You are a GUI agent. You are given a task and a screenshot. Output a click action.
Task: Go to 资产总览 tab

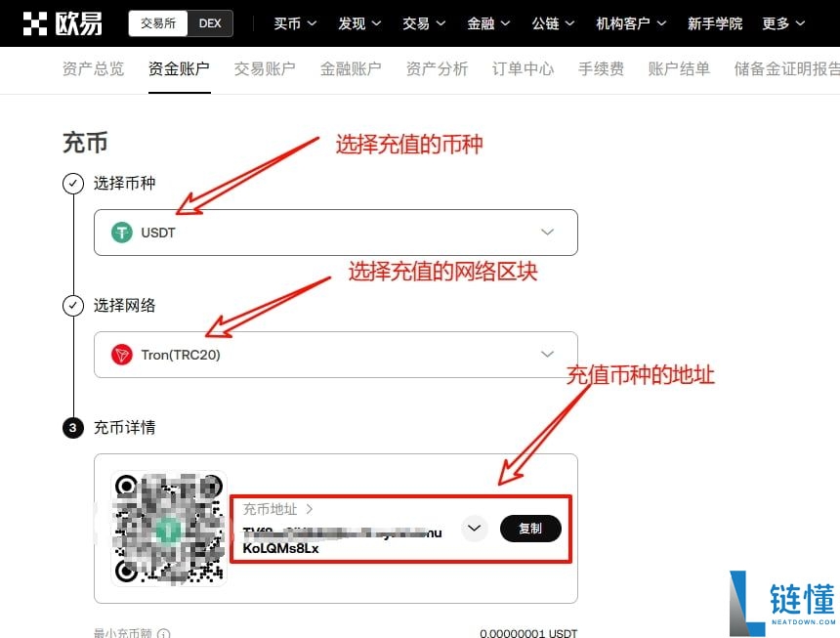tap(93, 68)
